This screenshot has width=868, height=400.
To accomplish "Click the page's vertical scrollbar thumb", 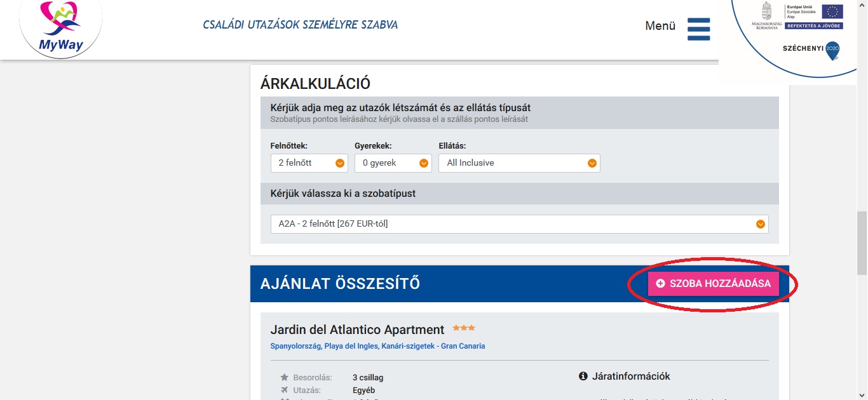I will 862,243.
